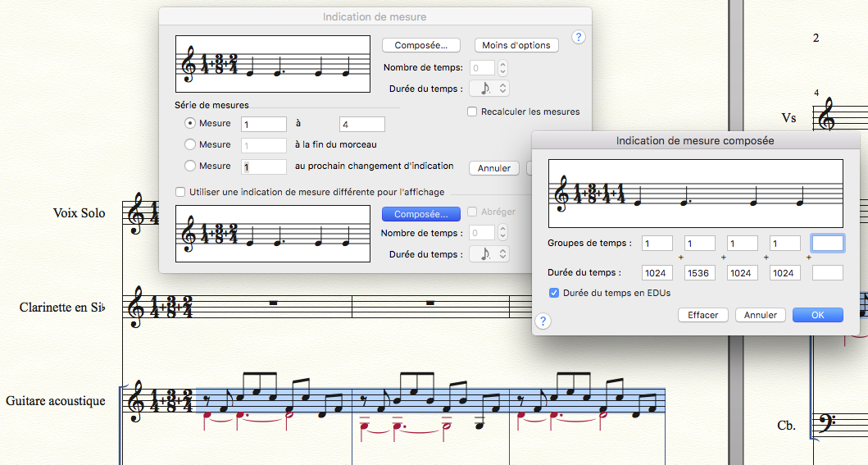Click the treble clef on Guitare acoustique staff
This screenshot has height=465, width=868.
coord(136,402)
